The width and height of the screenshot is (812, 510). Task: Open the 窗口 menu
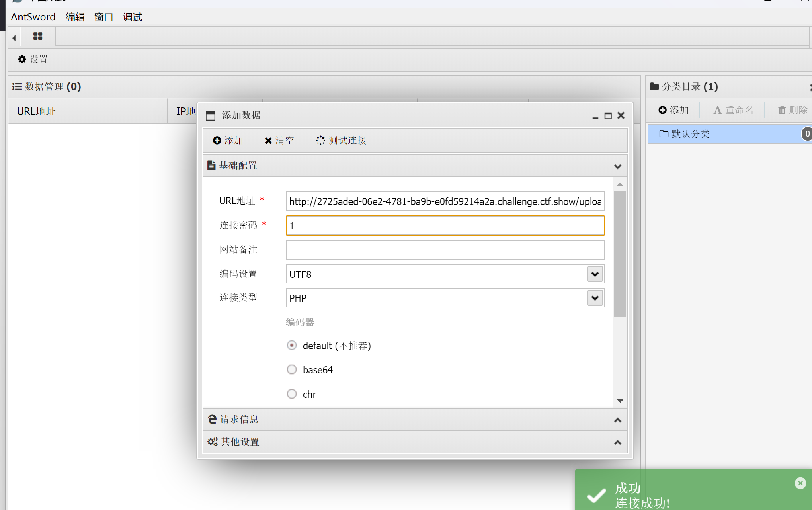tap(104, 17)
